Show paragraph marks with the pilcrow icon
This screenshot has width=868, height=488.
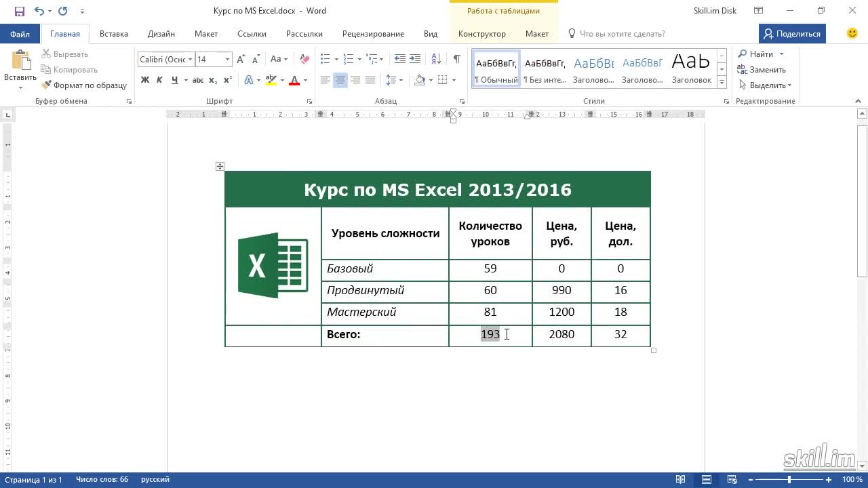[457, 60]
